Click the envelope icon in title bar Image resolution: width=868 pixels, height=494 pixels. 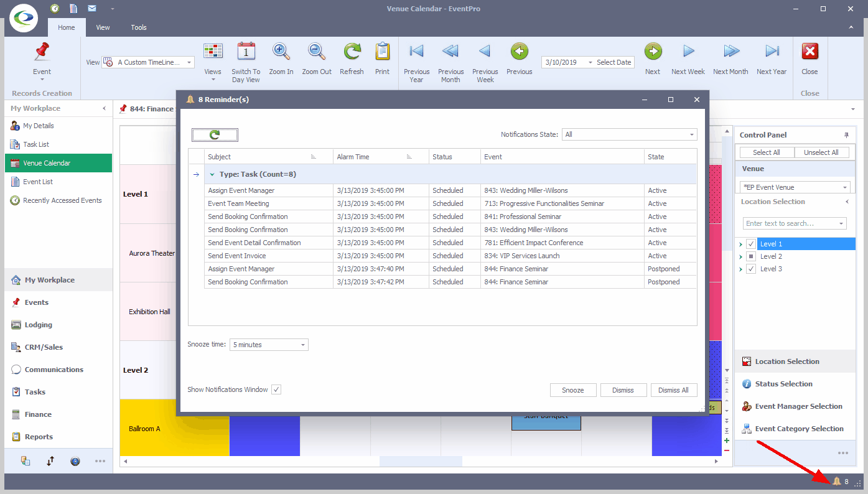pos(92,9)
